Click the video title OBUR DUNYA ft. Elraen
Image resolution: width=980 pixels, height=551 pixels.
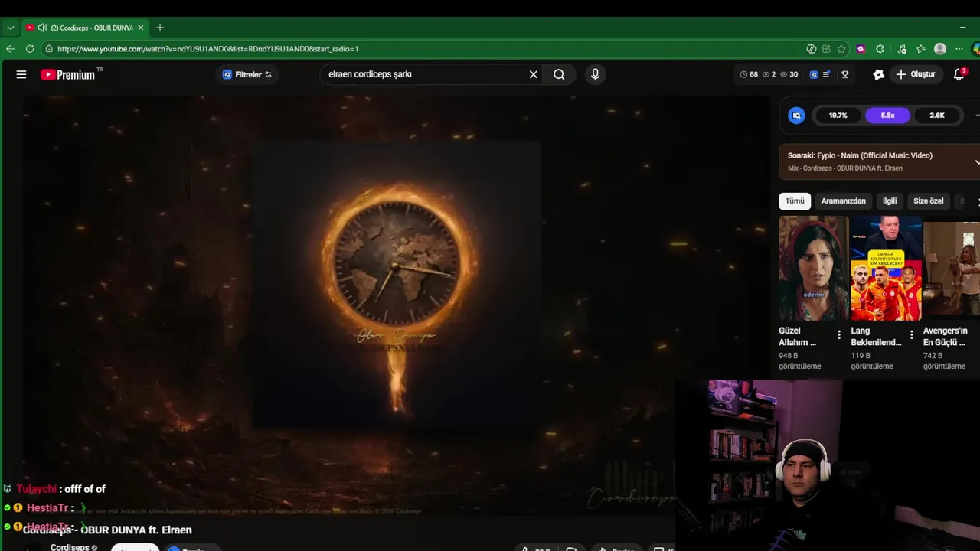point(107,530)
